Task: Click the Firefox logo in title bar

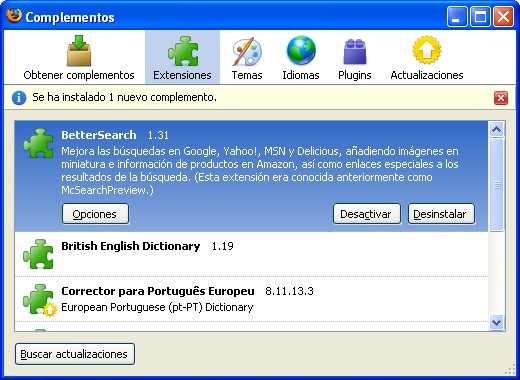Action: 14,15
